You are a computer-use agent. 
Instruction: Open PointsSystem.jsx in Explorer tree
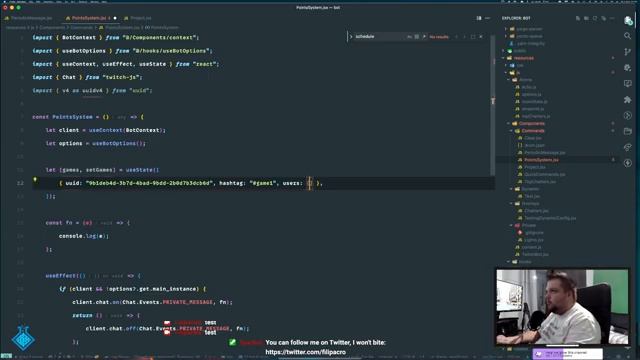(x=542, y=160)
